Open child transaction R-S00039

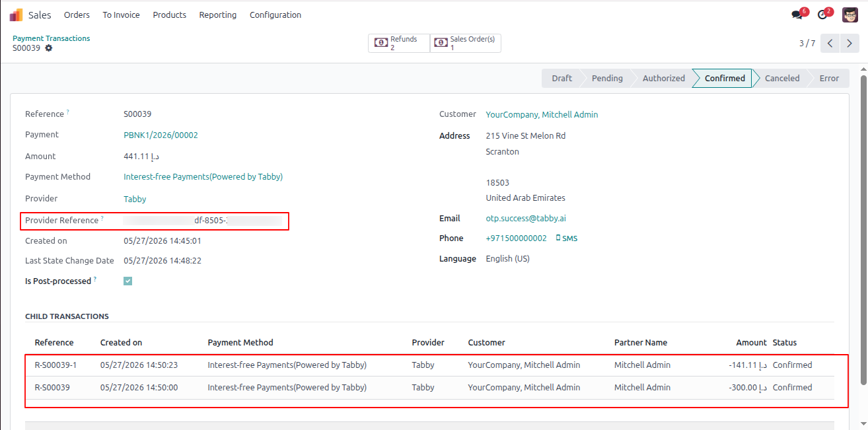(x=52, y=387)
